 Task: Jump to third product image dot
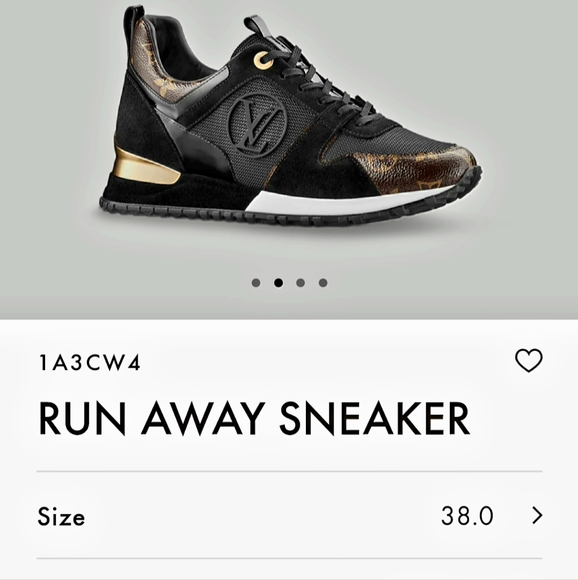click(x=301, y=283)
